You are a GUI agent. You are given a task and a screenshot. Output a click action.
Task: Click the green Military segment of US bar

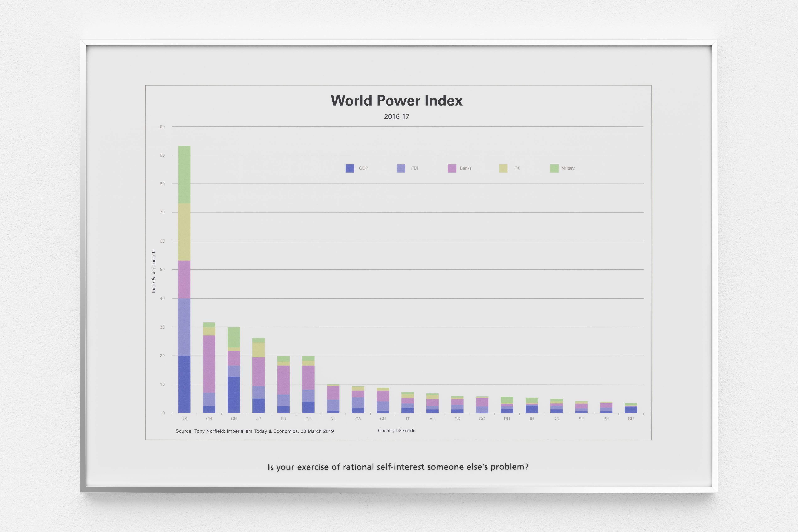(x=184, y=175)
